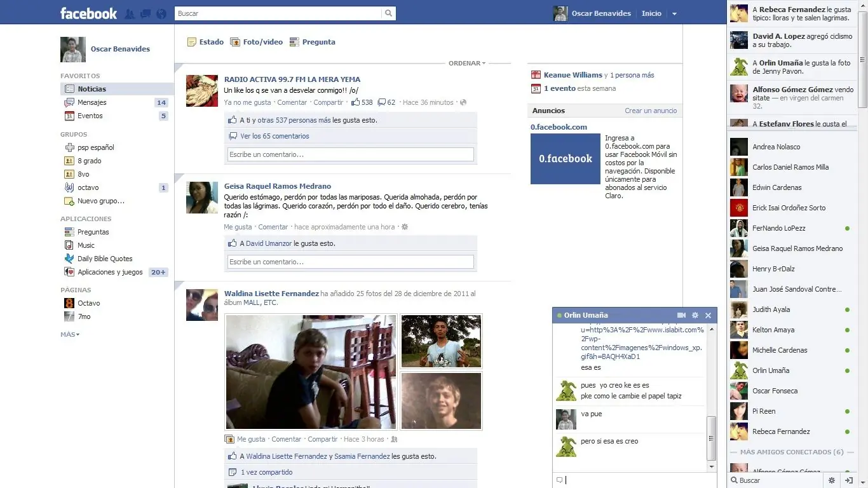The width and height of the screenshot is (868, 488).
Task: Close the Orlin Umaña chat window
Action: coord(708,315)
